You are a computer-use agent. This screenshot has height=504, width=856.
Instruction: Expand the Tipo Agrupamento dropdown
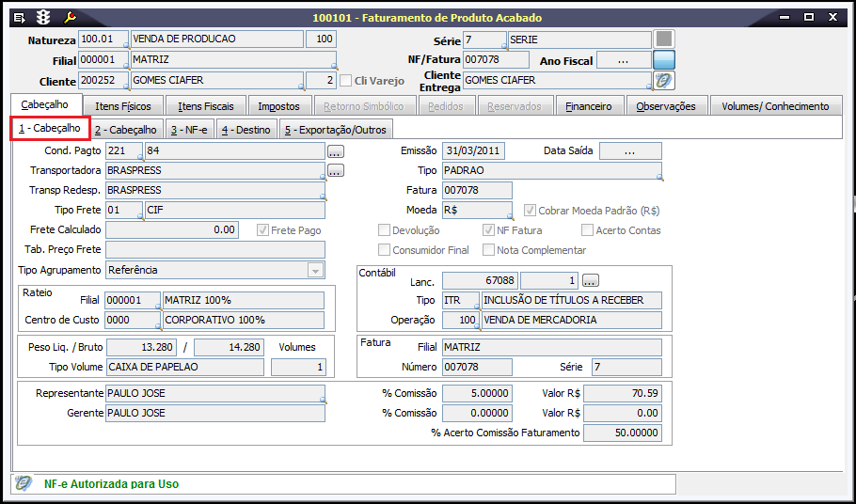point(315,271)
